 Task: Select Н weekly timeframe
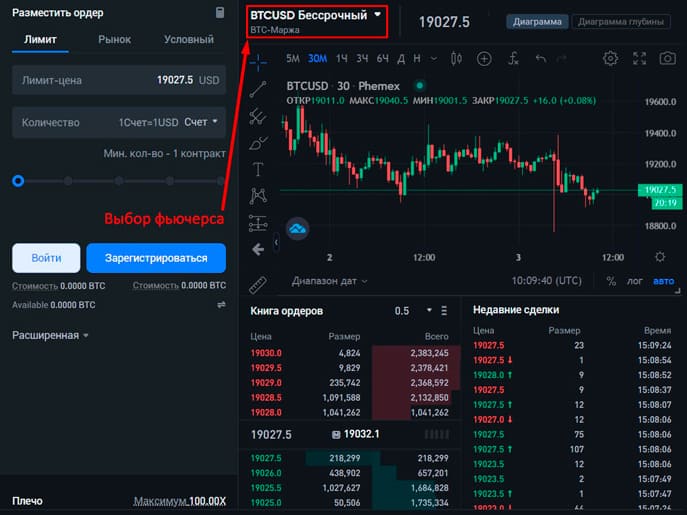[417, 58]
